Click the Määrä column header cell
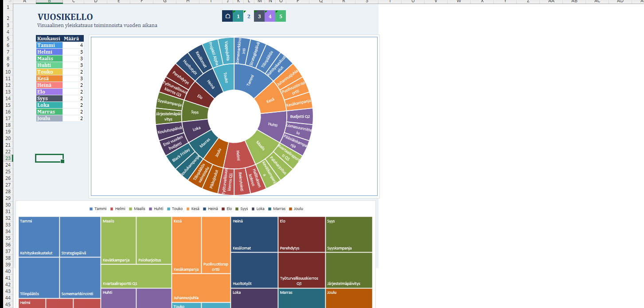This screenshot has height=308, width=644. coord(72,39)
